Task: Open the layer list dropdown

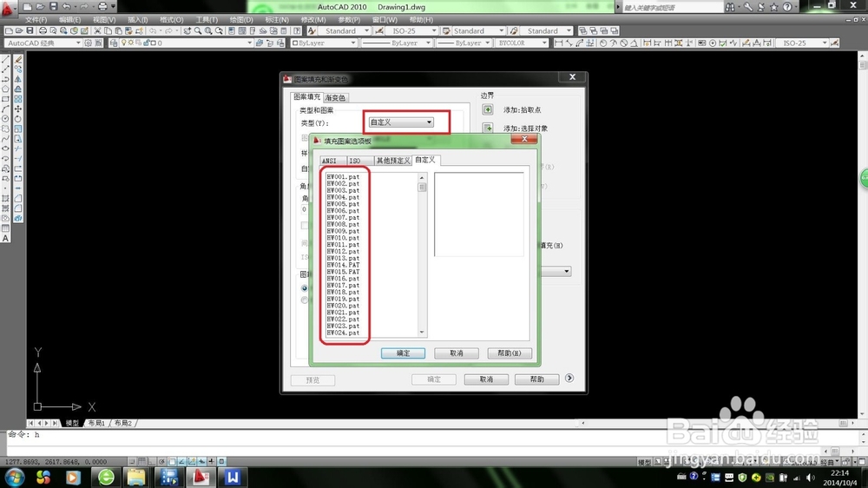Action: click(186, 43)
